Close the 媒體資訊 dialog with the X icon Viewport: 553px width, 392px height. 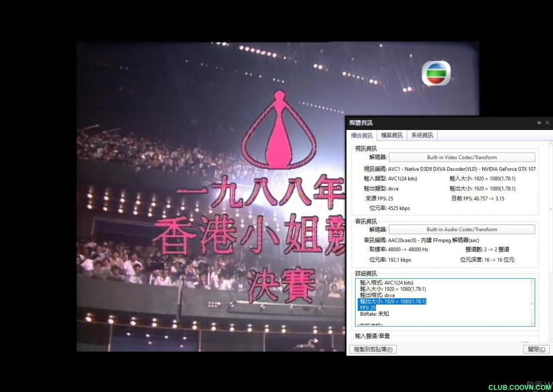[x=547, y=123]
